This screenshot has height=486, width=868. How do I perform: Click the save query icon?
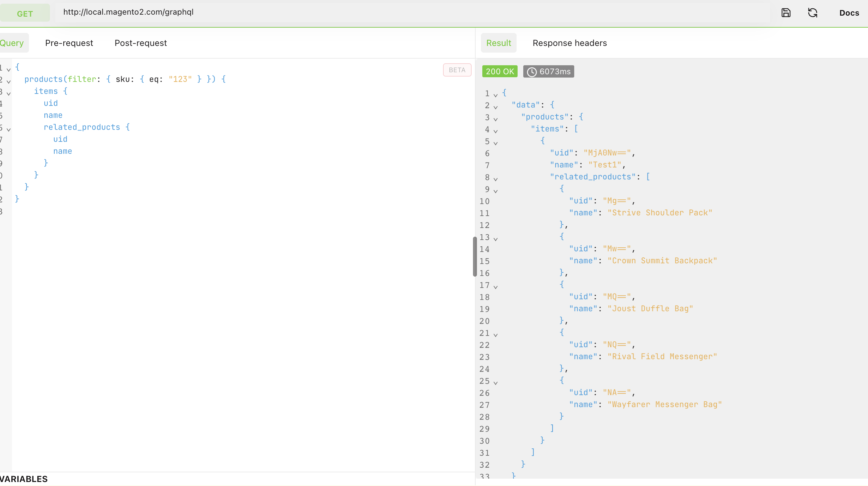click(786, 13)
